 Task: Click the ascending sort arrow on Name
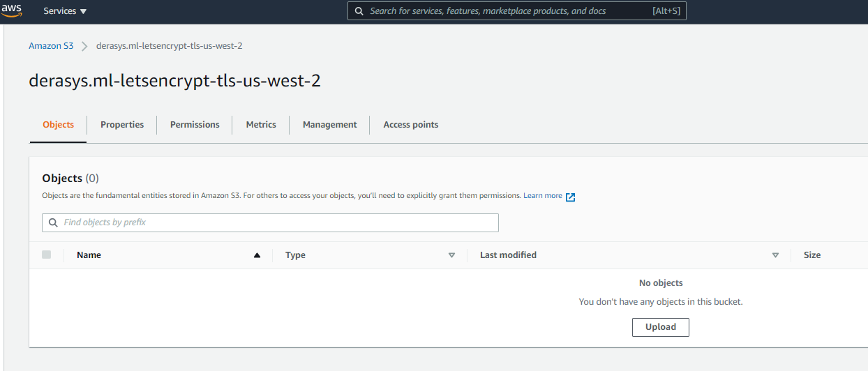point(257,255)
